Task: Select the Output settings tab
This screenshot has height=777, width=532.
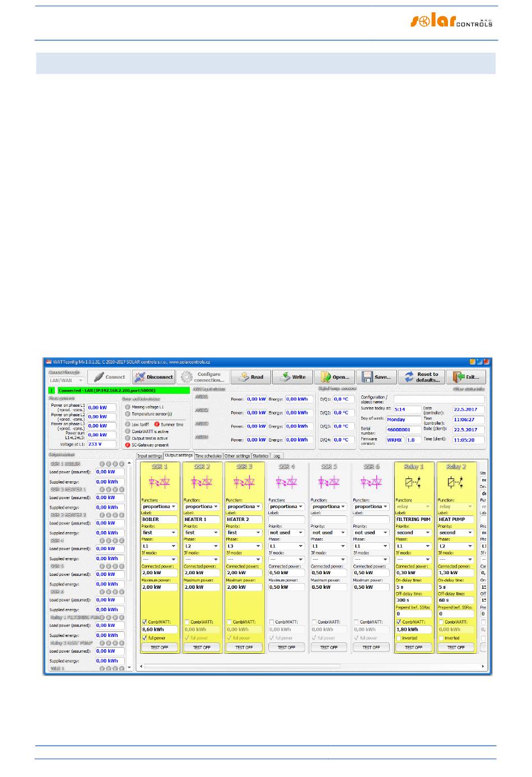Action: (179, 455)
